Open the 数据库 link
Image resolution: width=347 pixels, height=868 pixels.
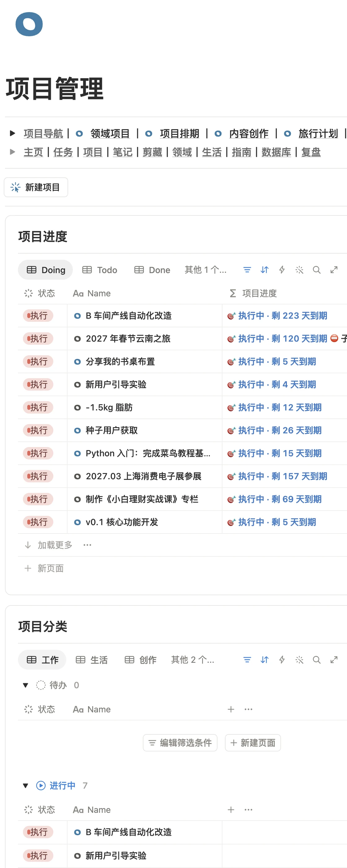coord(276,152)
